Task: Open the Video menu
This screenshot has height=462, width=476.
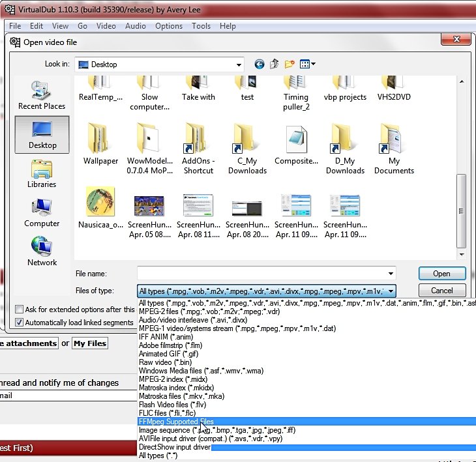Action: pos(106,26)
